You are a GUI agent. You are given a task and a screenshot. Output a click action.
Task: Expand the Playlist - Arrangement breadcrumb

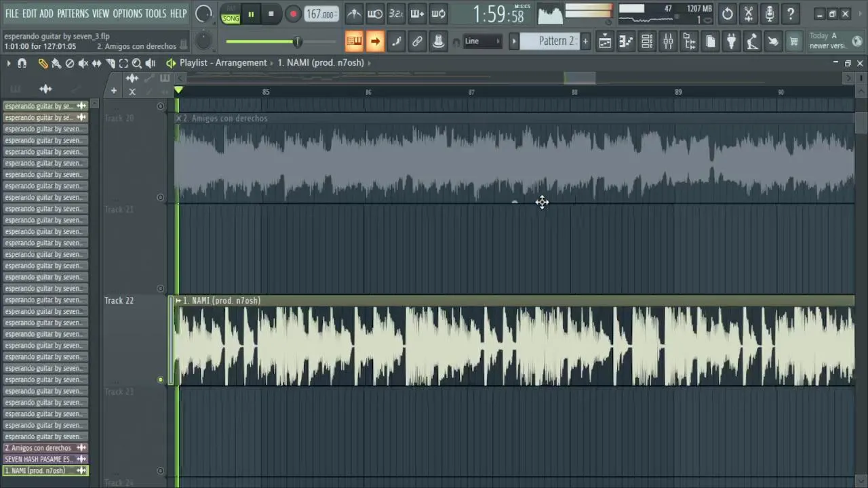pos(223,63)
